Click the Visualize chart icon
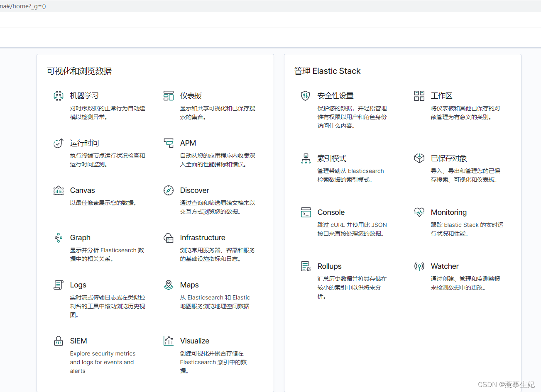The width and height of the screenshot is (541, 392). point(169,341)
